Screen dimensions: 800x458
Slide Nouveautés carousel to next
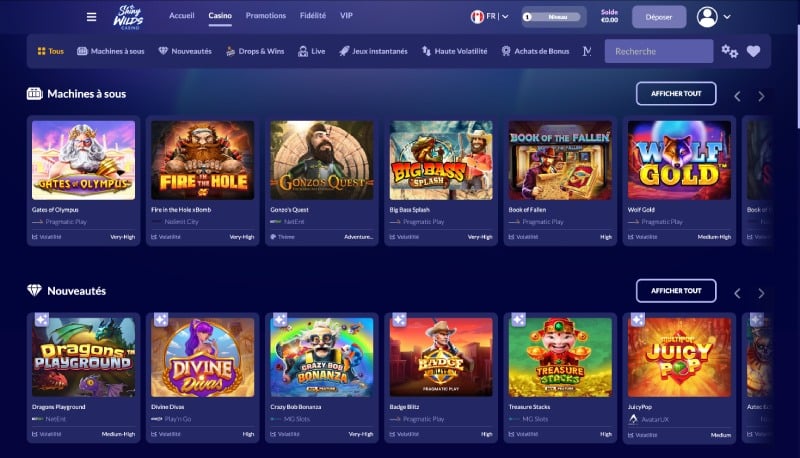tap(761, 293)
